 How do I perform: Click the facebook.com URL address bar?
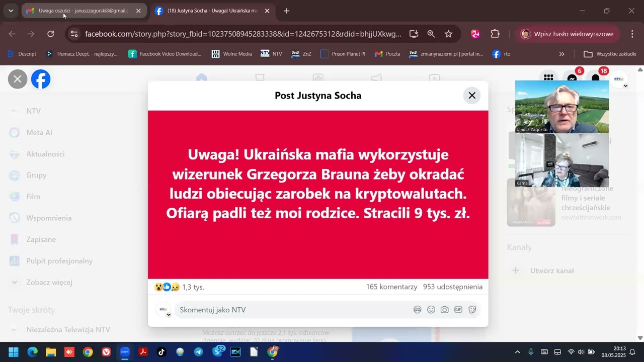pyautogui.click(x=243, y=34)
